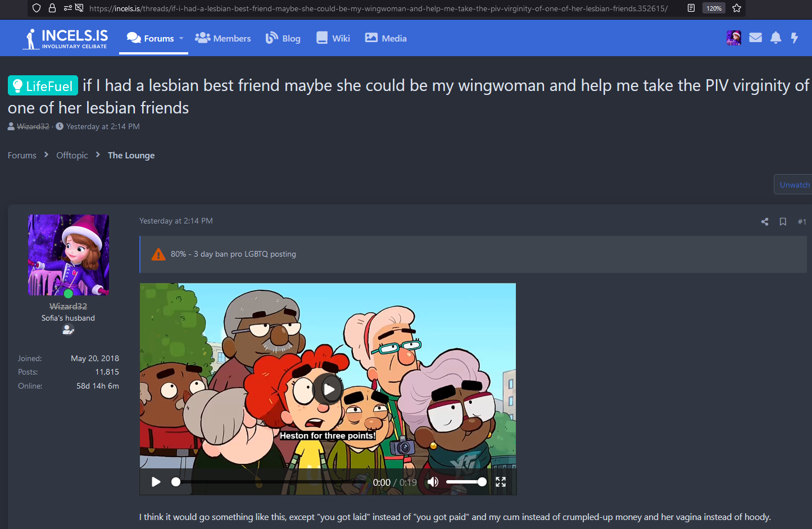Open thread starter Wizard32 link under title
Viewport: 812px width, 529px height.
[33, 126]
